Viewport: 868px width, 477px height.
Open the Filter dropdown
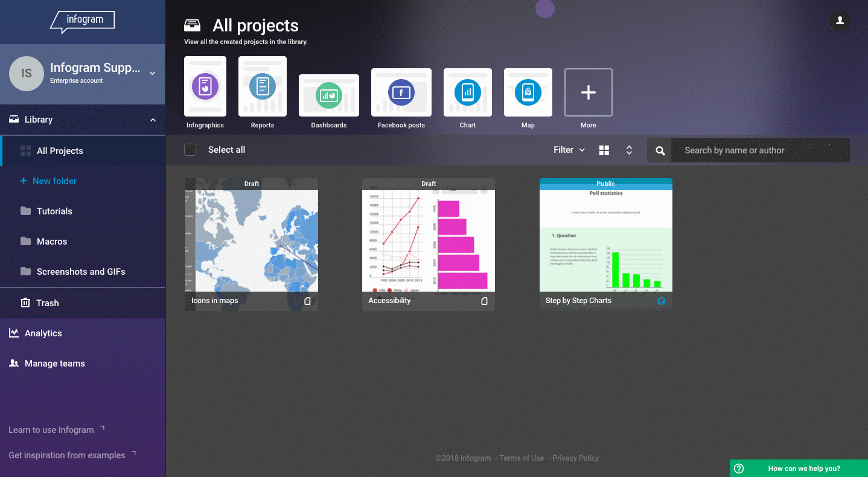point(568,149)
